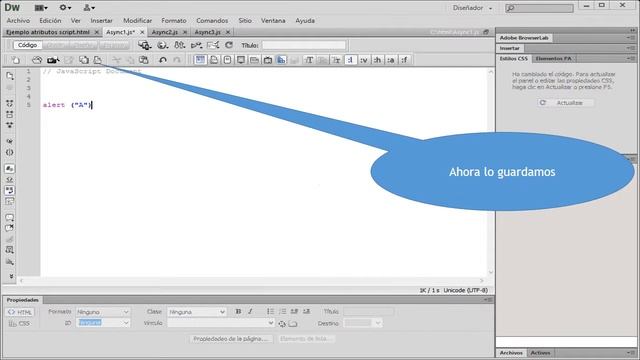Toggle Highlight Invalid Code button
This screenshot has height=360, width=640.
(10, 180)
